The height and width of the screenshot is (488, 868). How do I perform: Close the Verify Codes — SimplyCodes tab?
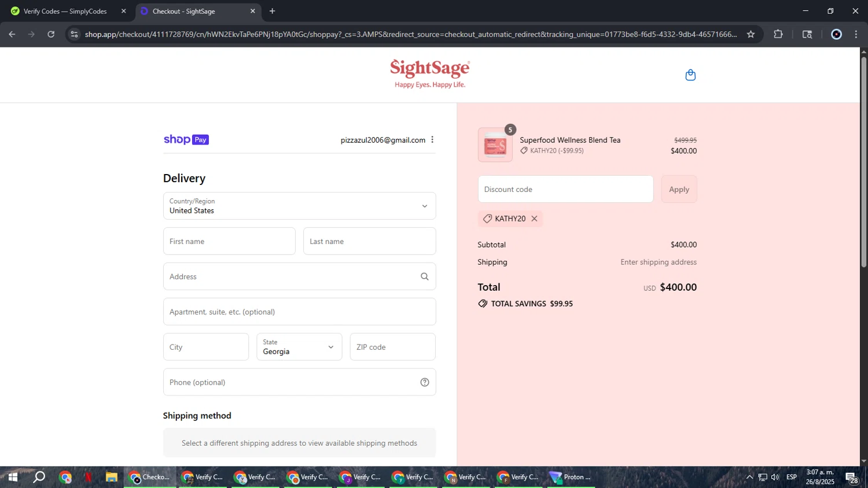coord(123,11)
